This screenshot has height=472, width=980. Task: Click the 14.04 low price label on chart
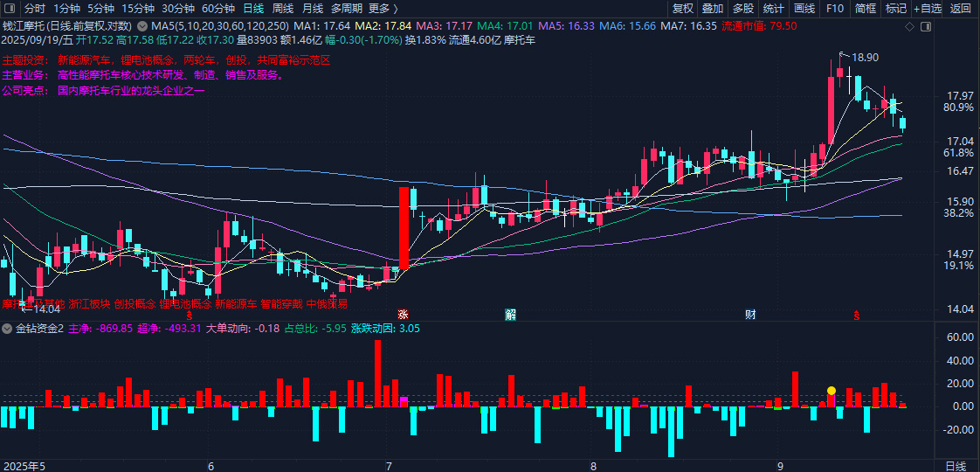click(x=46, y=309)
